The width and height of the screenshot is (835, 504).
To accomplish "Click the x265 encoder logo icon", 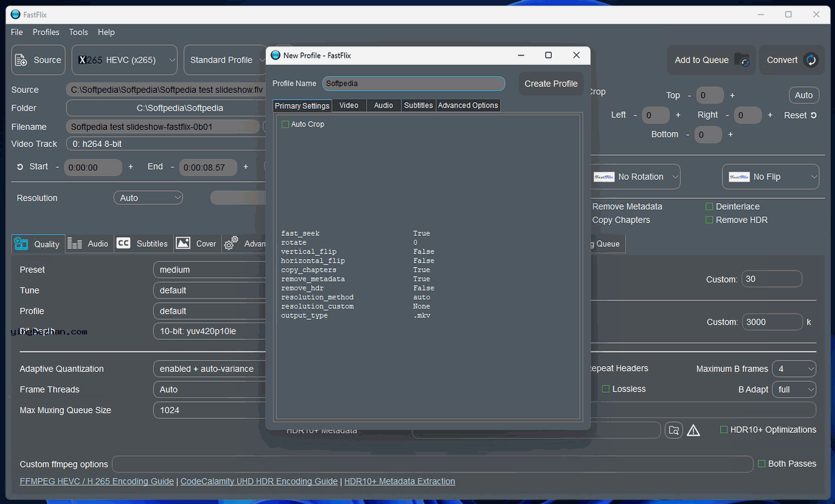I will (x=90, y=60).
